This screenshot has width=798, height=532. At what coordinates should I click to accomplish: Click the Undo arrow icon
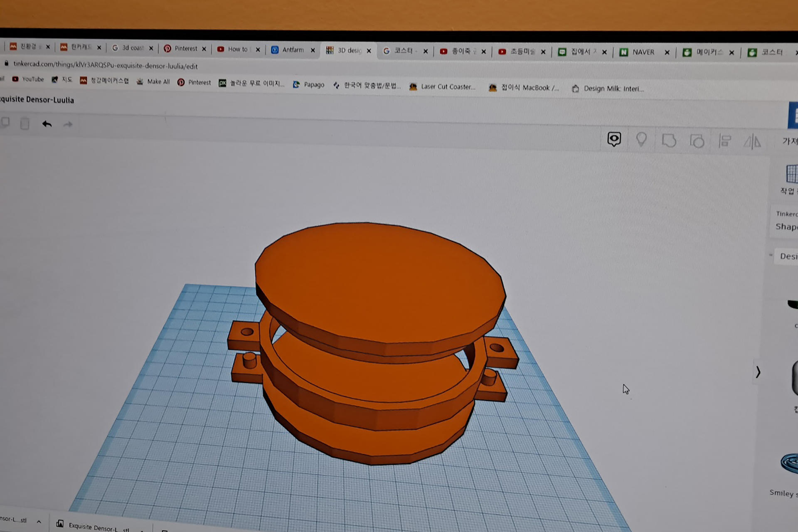[x=47, y=124]
